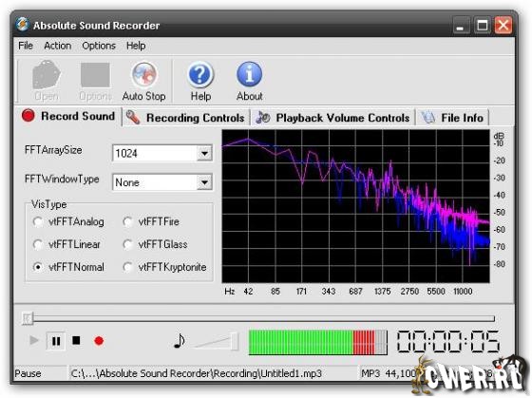Open the Options menu
Viewport: 532px width, 398px height.
(99, 46)
